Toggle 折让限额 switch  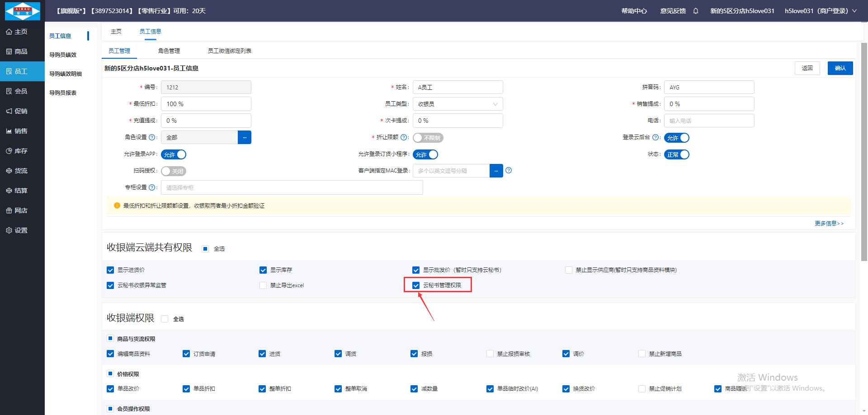(428, 138)
